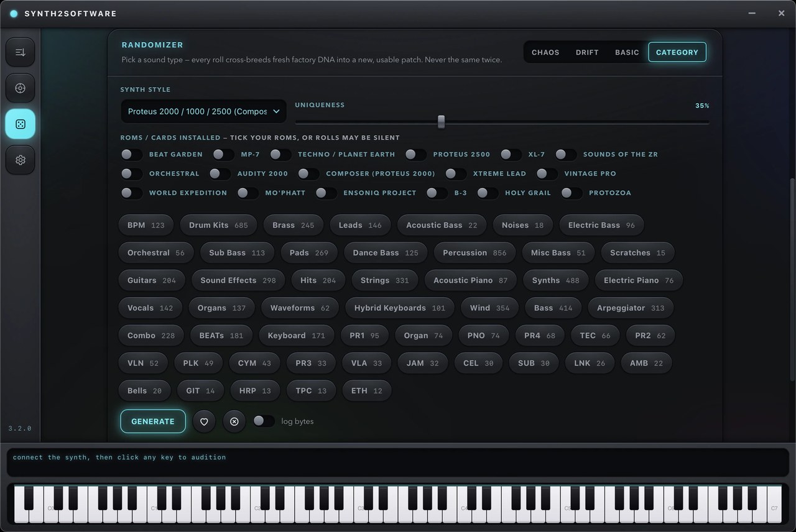The image size is (796, 532).
Task: Open the Synth Style dropdown
Action: pyautogui.click(x=204, y=111)
